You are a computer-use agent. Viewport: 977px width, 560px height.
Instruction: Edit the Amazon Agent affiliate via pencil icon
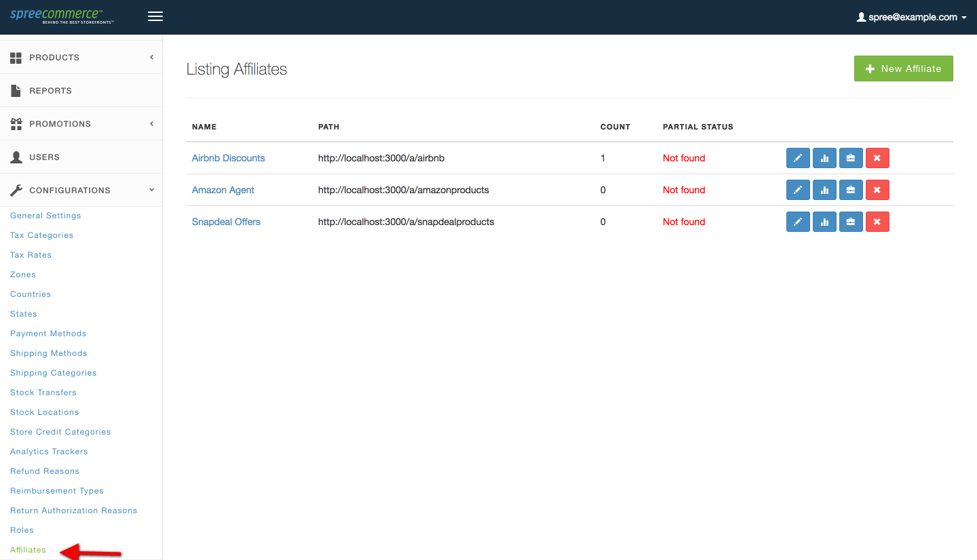pos(798,190)
